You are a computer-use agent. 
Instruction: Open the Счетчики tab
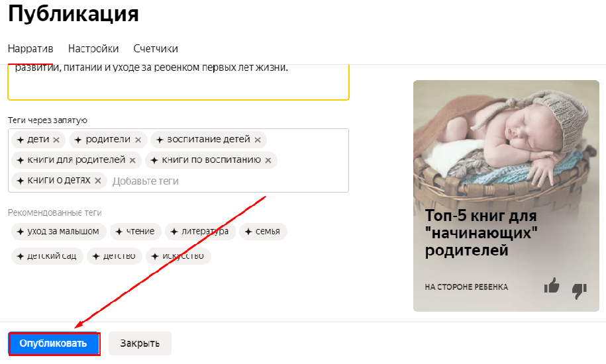click(x=156, y=48)
